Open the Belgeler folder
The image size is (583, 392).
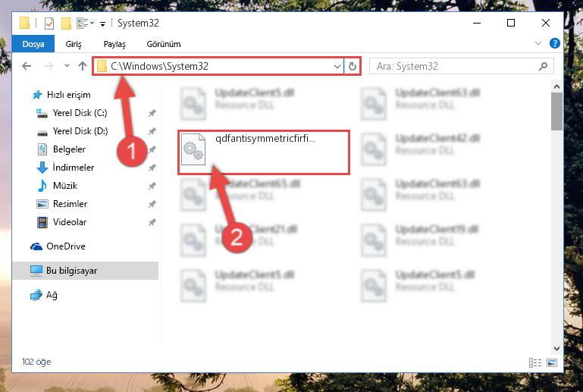tap(61, 149)
